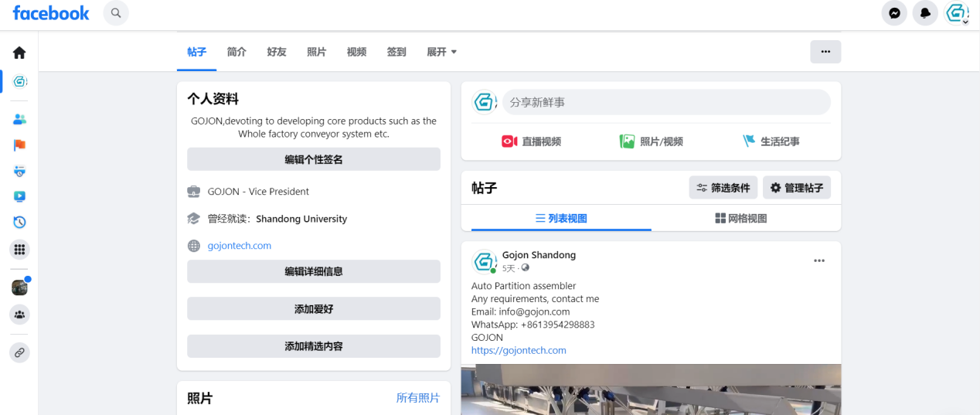Click 编辑详细信息 button
This screenshot has width=980, height=415.
coord(314,271)
